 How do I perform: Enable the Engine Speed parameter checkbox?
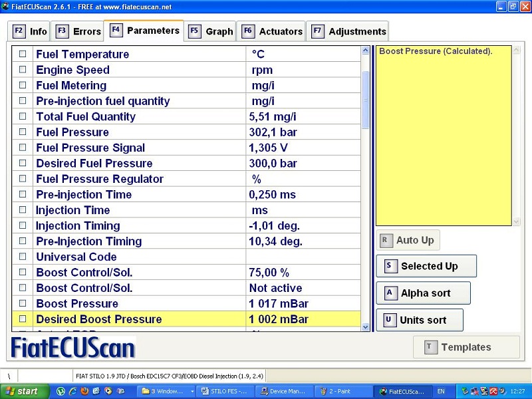[x=23, y=70]
